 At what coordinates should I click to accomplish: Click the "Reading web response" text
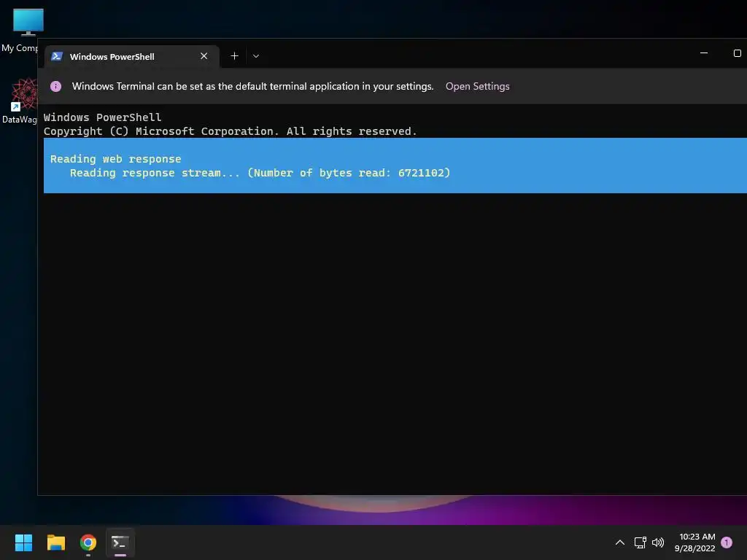116,159
